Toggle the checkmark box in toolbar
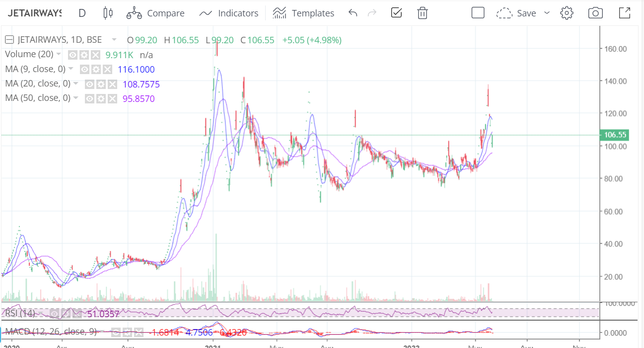The width and height of the screenshot is (644, 348). point(396,13)
